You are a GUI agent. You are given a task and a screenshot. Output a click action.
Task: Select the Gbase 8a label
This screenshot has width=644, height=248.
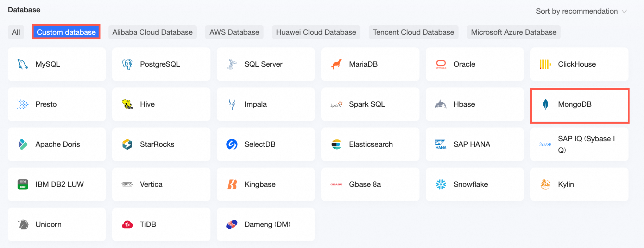pyautogui.click(x=365, y=184)
